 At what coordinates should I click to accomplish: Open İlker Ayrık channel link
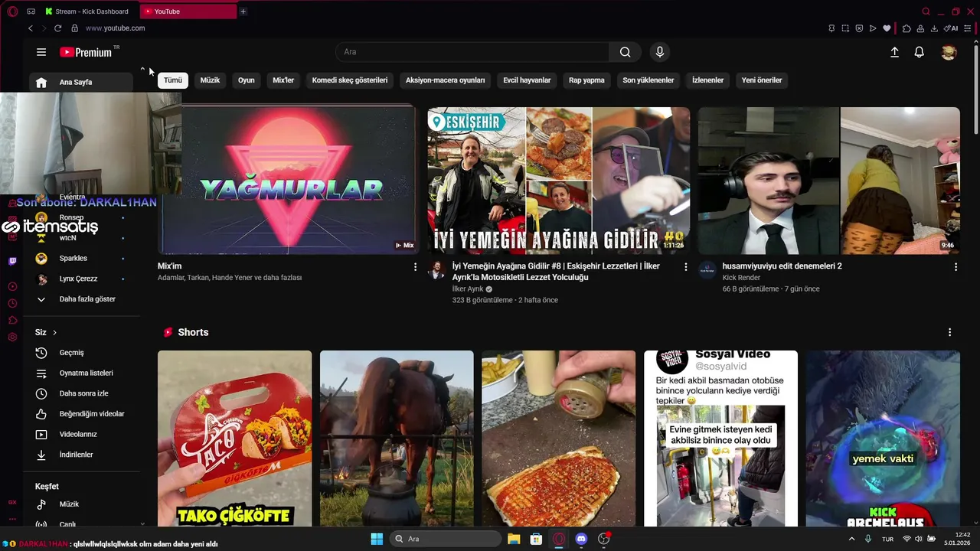pyautogui.click(x=468, y=289)
